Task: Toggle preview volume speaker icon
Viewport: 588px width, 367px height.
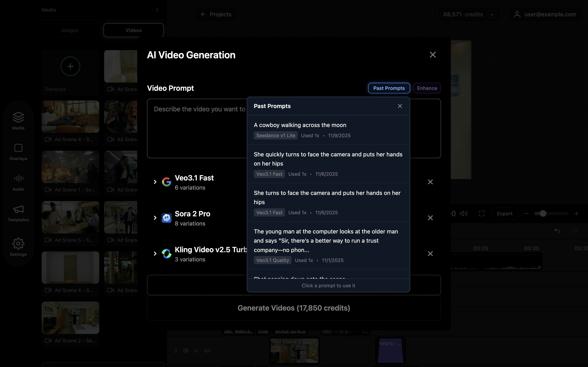Action: (x=464, y=213)
